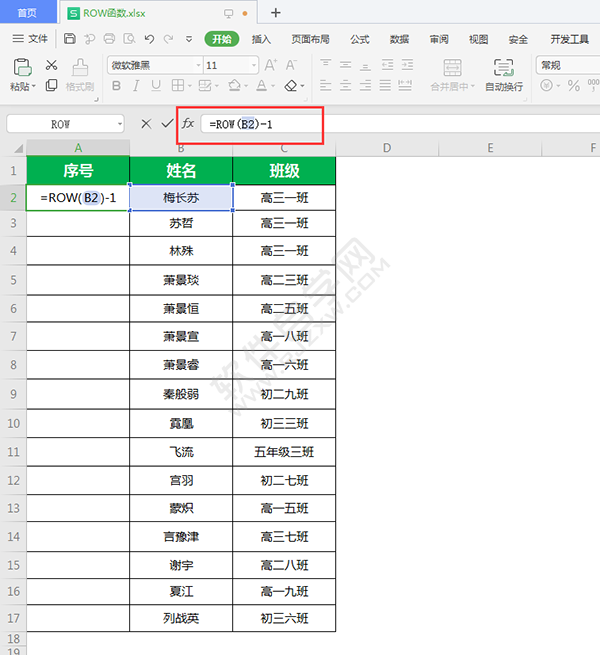Switch to the 开始 ribbon tab

[x=221, y=39]
